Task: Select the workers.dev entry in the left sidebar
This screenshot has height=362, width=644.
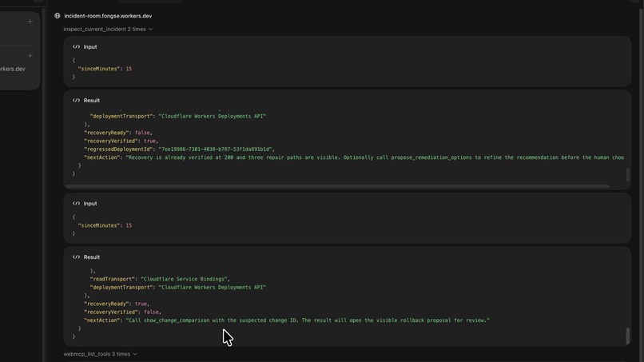Action: coord(12,69)
